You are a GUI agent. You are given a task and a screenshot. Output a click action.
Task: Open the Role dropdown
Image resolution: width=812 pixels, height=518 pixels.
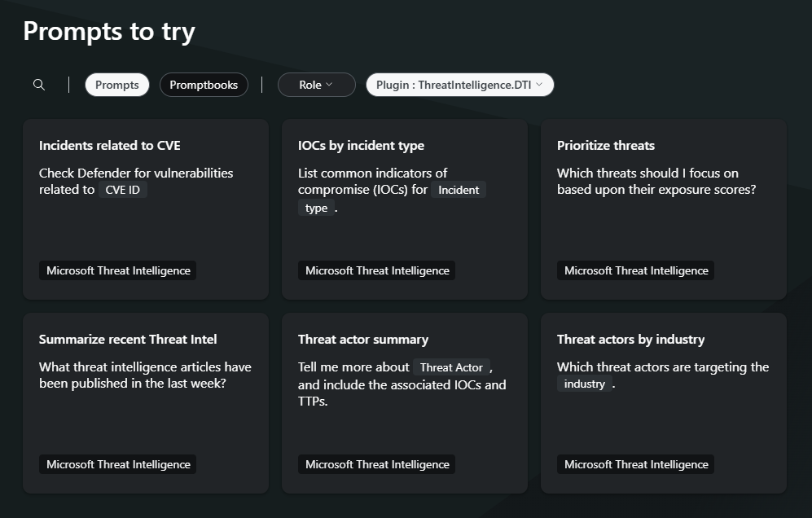click(x=316, y=85)
